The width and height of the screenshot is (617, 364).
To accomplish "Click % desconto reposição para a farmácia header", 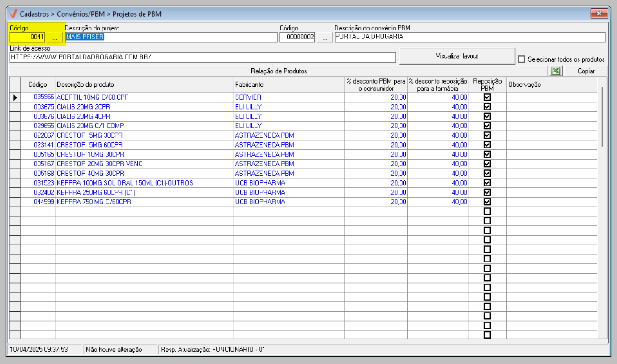I will pos(438,85).
